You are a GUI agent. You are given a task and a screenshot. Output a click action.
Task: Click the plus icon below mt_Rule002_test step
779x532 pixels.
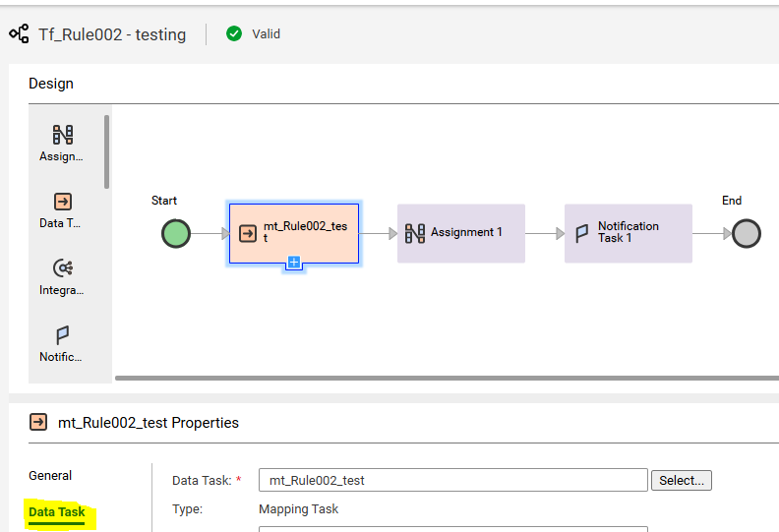pos(294,263)
